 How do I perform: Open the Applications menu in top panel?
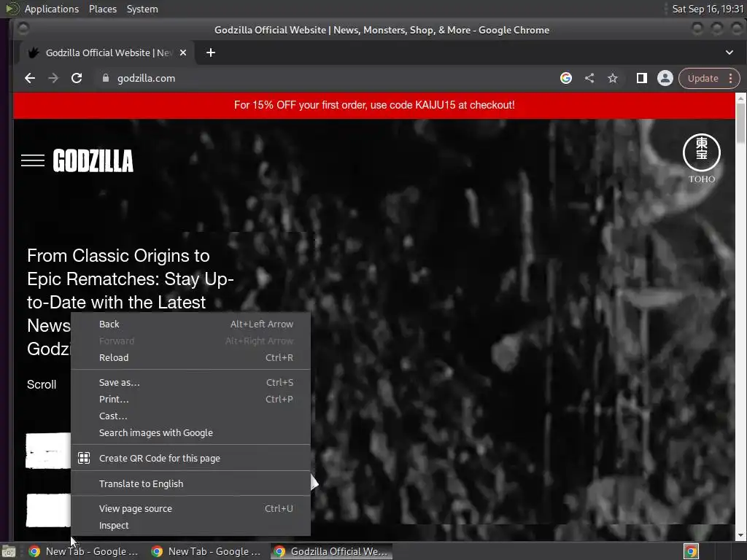pos(52,9)
